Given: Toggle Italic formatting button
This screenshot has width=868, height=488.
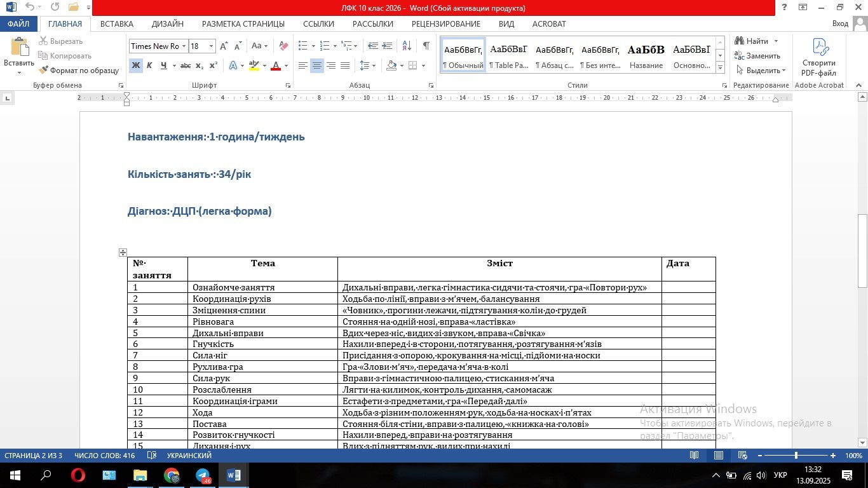Looking at the screenshot, I should tap(149, 65).
